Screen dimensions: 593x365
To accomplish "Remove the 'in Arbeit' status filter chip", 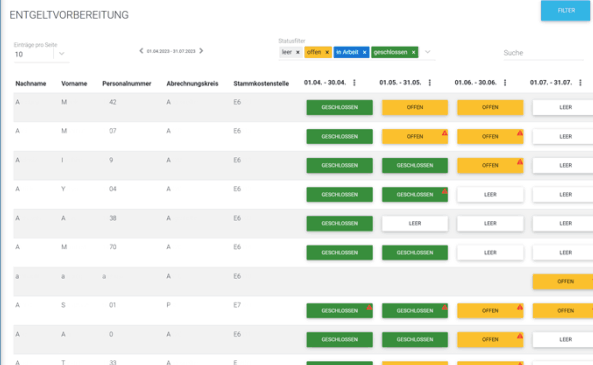I will (364, 52).
